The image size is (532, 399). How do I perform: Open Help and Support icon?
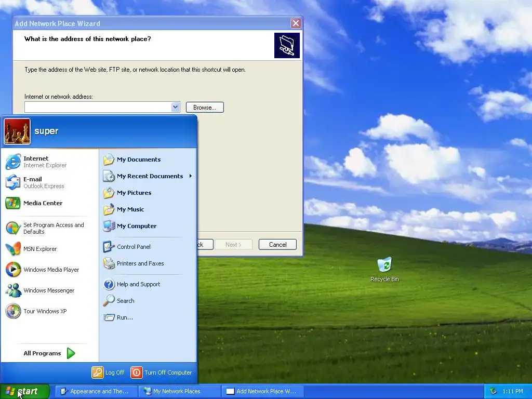click(x=109, y=284)
